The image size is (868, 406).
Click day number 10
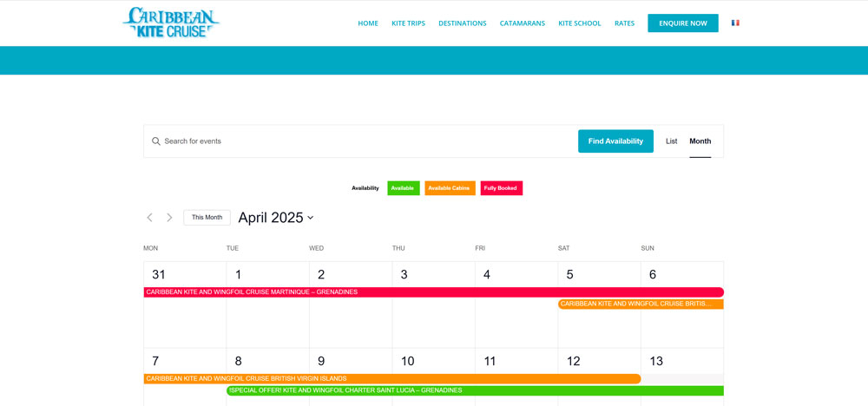(x=407, y=361)
